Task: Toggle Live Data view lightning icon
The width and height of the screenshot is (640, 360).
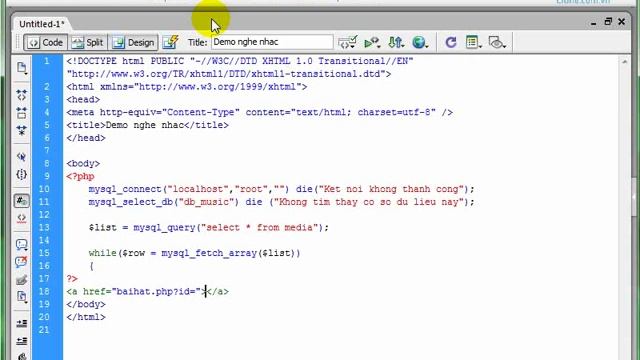Action: (x=171, y=42)
